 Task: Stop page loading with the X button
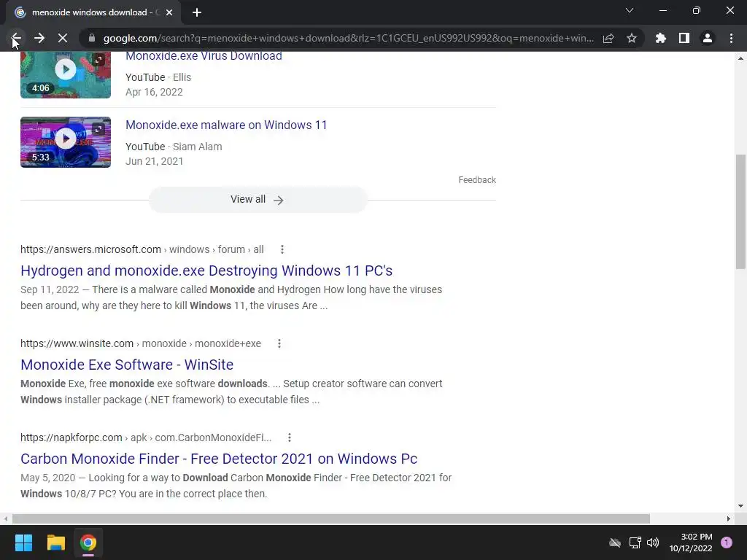pos(63,38)
